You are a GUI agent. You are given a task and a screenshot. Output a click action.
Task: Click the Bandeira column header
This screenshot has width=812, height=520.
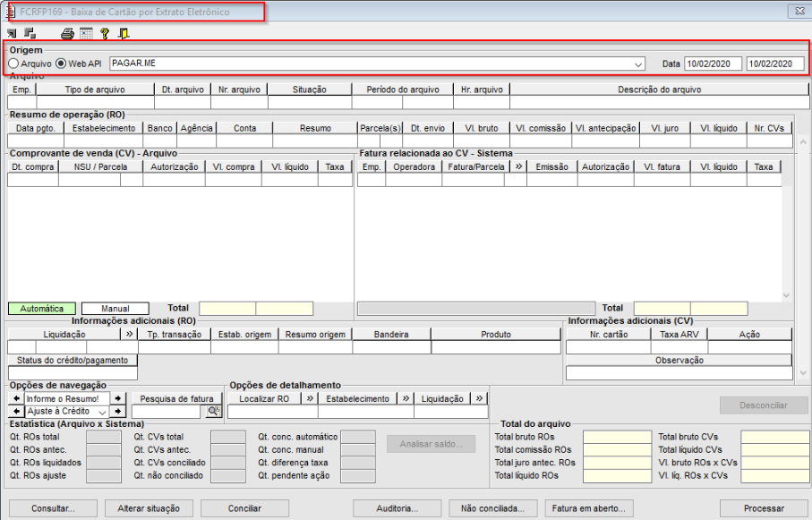(x=391, y=334)
